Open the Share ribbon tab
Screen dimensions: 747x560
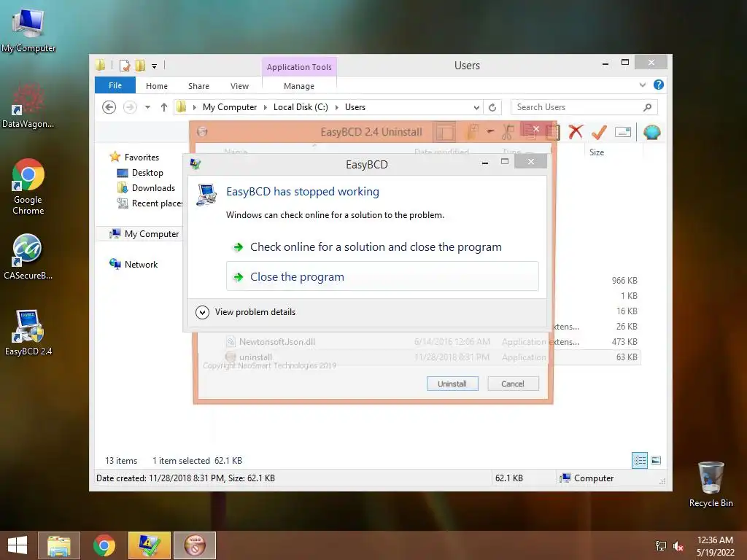coord(198,86)
